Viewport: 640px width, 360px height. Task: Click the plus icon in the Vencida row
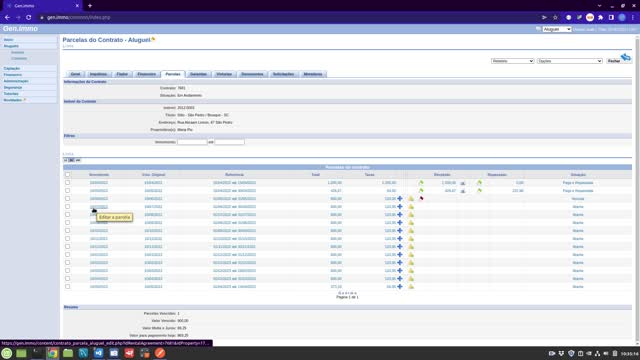[400, 199]
